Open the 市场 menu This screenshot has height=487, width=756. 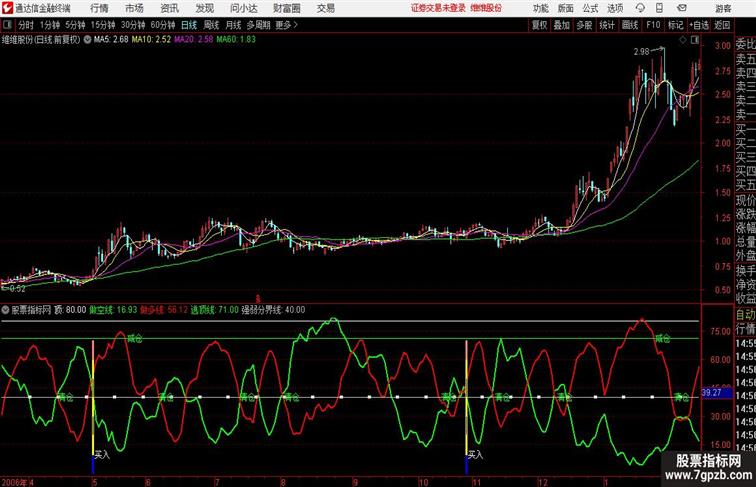[x=135, y=8]
